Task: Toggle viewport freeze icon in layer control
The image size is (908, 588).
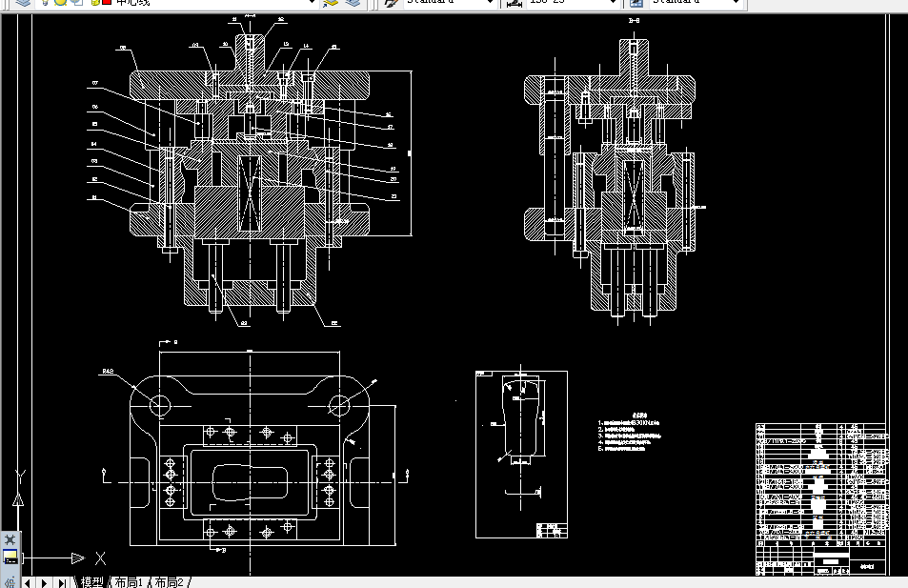Action: pos(77,2)
